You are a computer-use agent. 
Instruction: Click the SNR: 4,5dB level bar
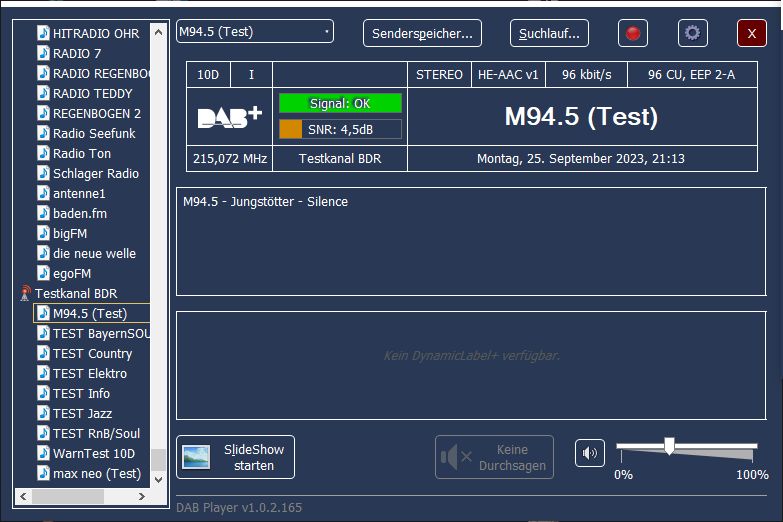tap(340, 129)
